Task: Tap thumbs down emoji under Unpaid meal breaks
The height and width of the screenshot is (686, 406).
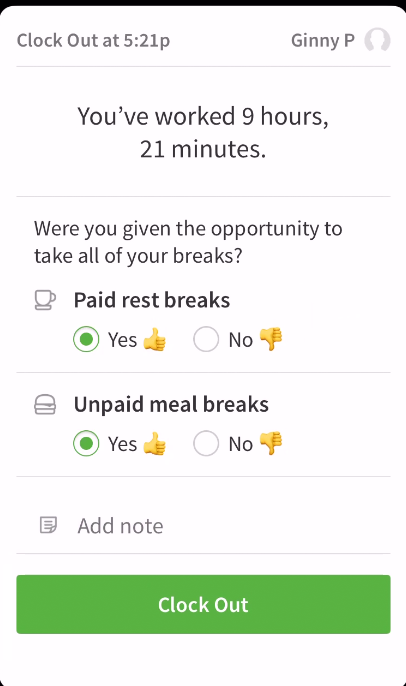Action: pos(271,444)
